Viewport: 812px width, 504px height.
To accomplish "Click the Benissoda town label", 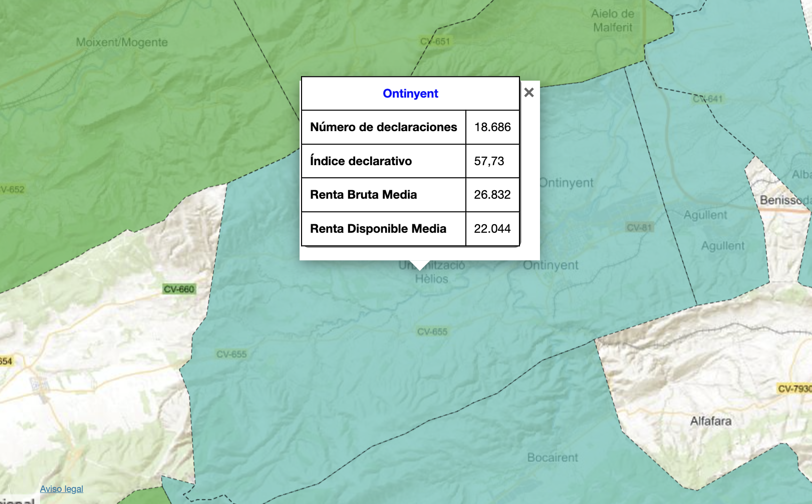I will (784, 200).
